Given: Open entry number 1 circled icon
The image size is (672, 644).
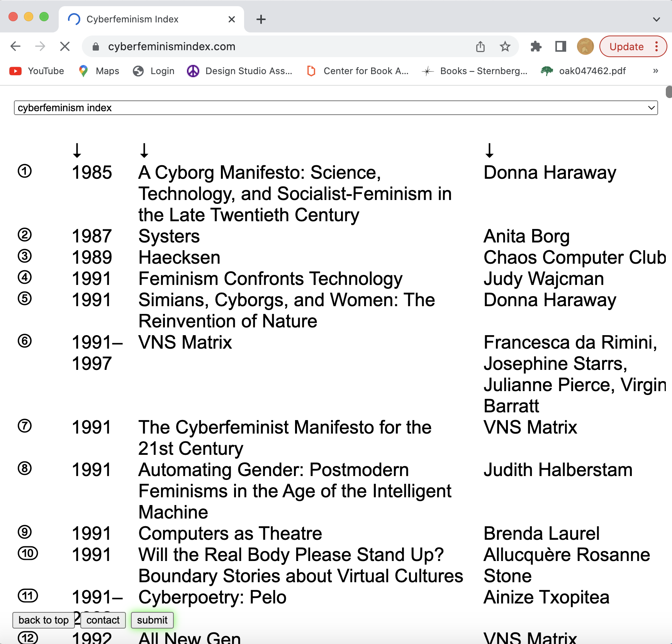Looking at the screenshot, I should [x=25, y=171].
